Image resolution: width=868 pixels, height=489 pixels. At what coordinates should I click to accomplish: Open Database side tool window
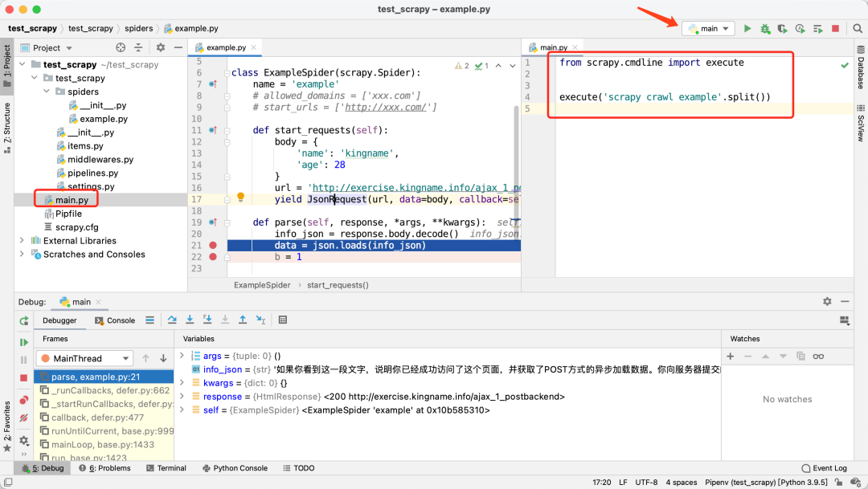pyautogui.click(x=861, y=67)
